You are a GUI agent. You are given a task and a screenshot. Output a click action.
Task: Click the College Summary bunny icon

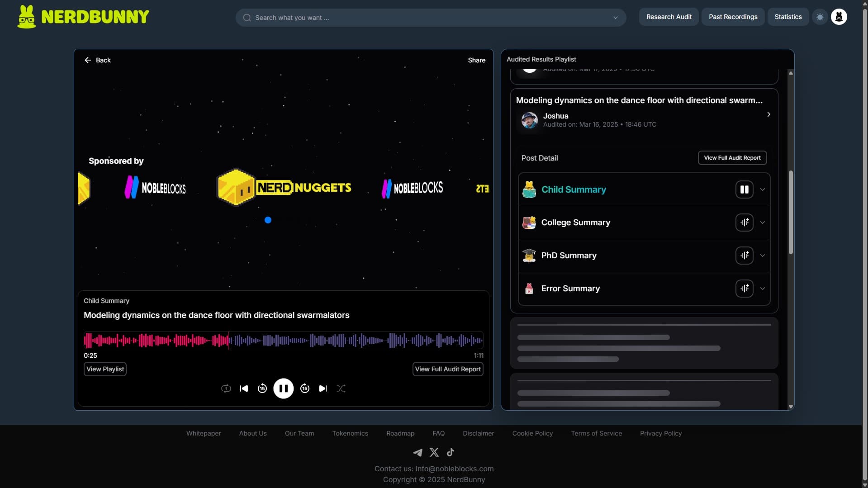click(x=529, y=223)
